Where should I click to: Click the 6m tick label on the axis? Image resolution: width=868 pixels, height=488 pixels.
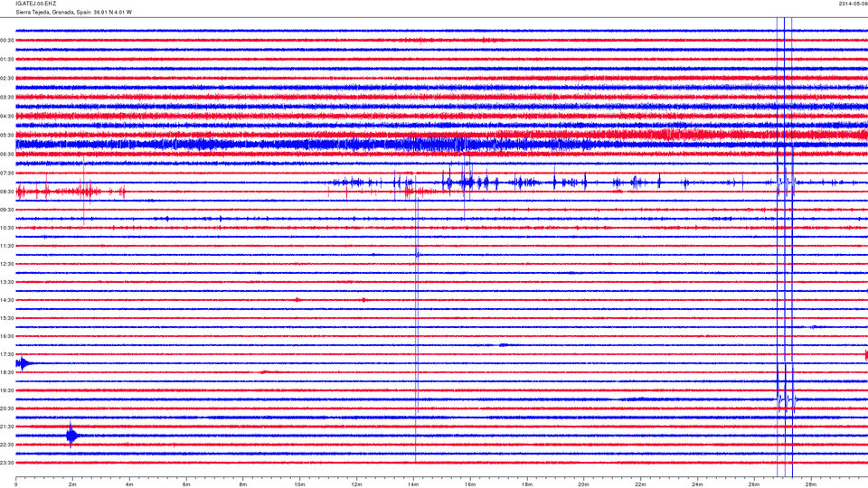pyautogui.click(x=186, y=484)
